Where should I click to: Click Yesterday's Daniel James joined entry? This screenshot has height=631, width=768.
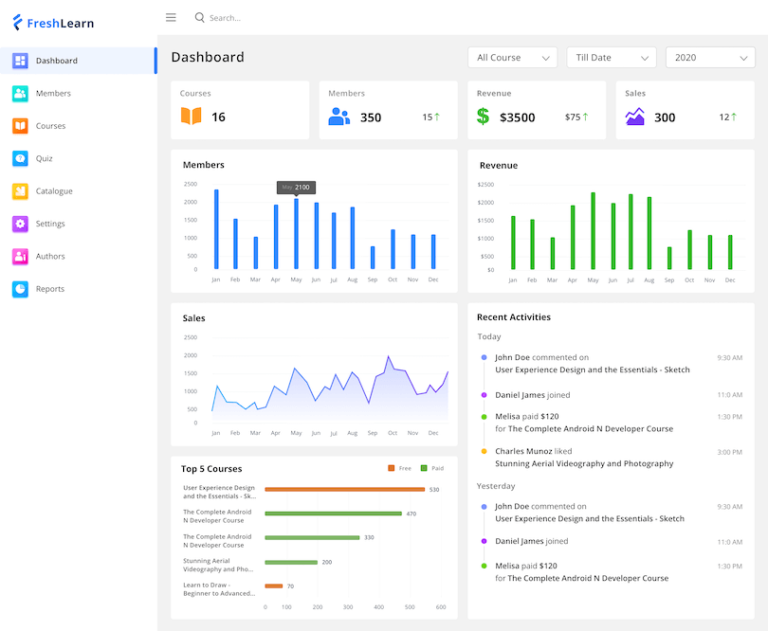pyautogui.click(x=531, y=541)
